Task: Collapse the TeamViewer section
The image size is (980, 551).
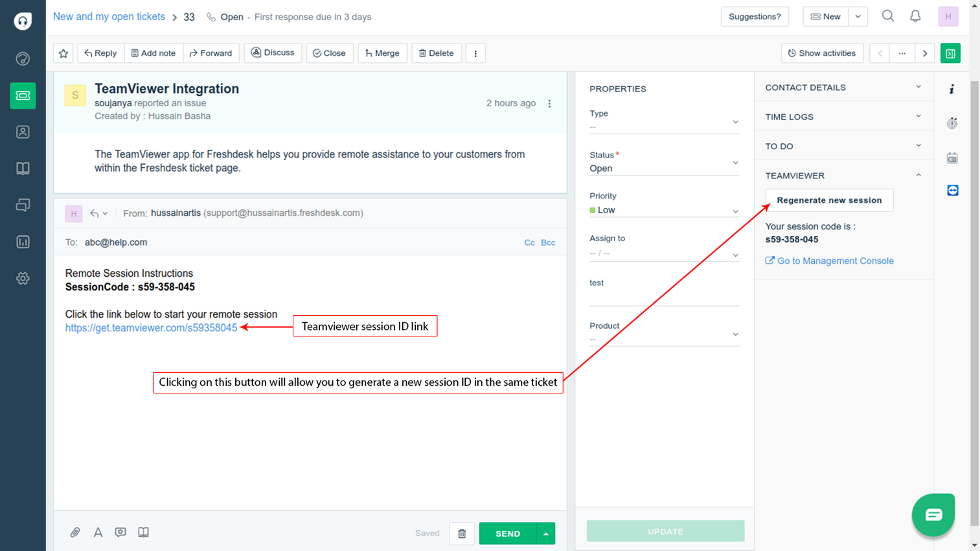Action: 843,176
